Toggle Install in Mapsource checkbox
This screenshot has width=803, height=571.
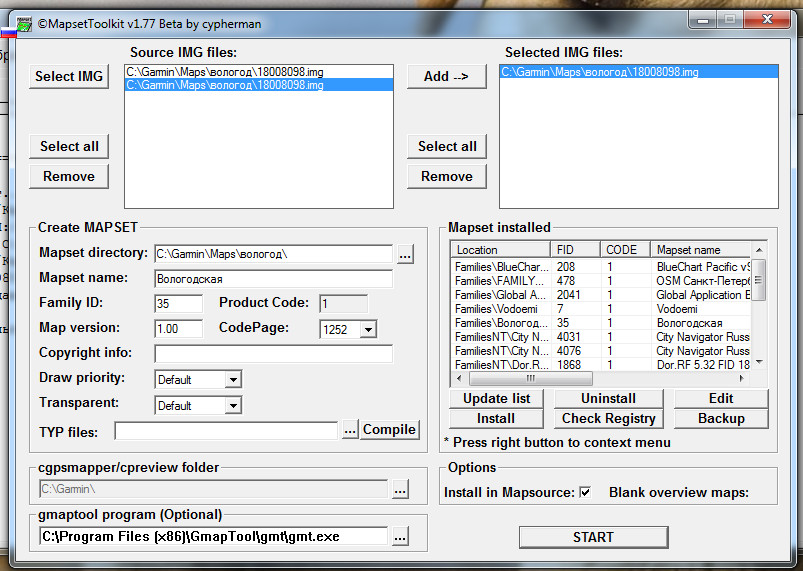coord(585,492)
